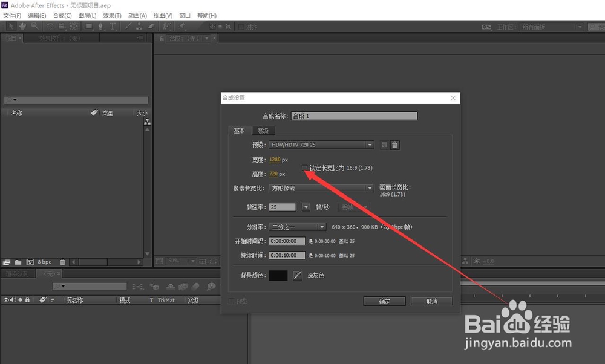Viewport: 605px width, 364px height.
Task: Toggle motion blur icon in timeline
Action: (195, 287)
